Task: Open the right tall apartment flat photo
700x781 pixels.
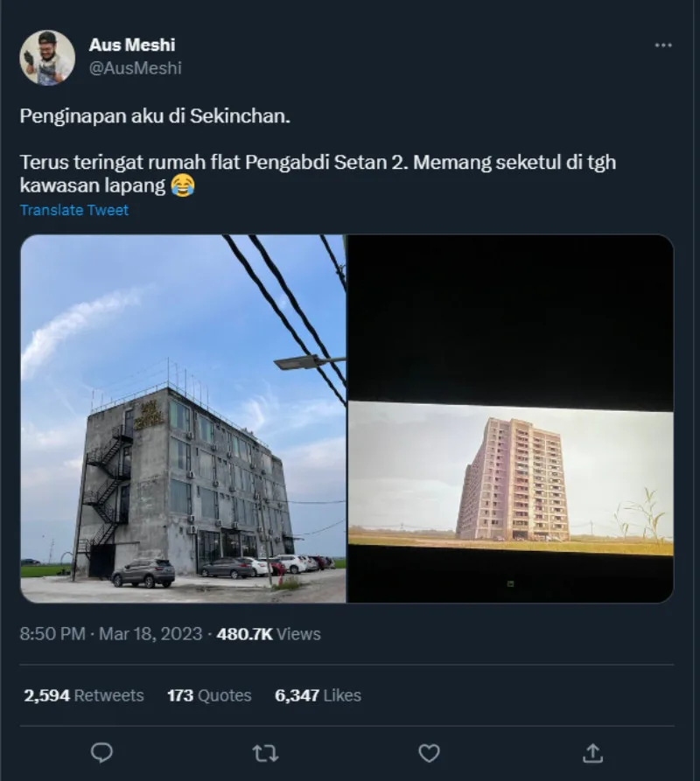Action: click(x=511, y=418)
